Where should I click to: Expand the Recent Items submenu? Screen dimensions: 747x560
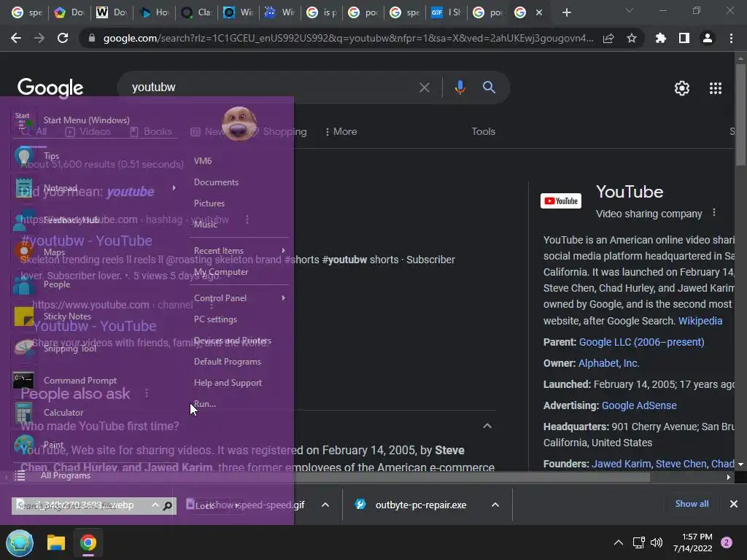tap(284, 251)
